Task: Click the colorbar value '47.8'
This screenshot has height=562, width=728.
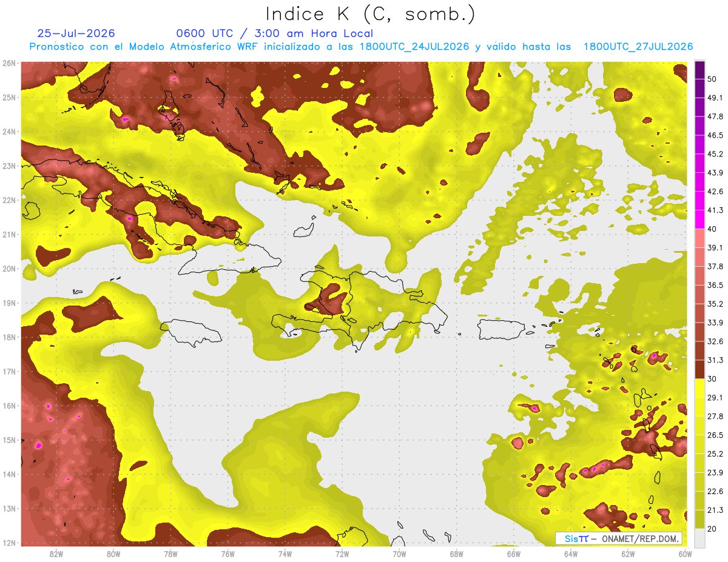Action: (x=715, y=116)
